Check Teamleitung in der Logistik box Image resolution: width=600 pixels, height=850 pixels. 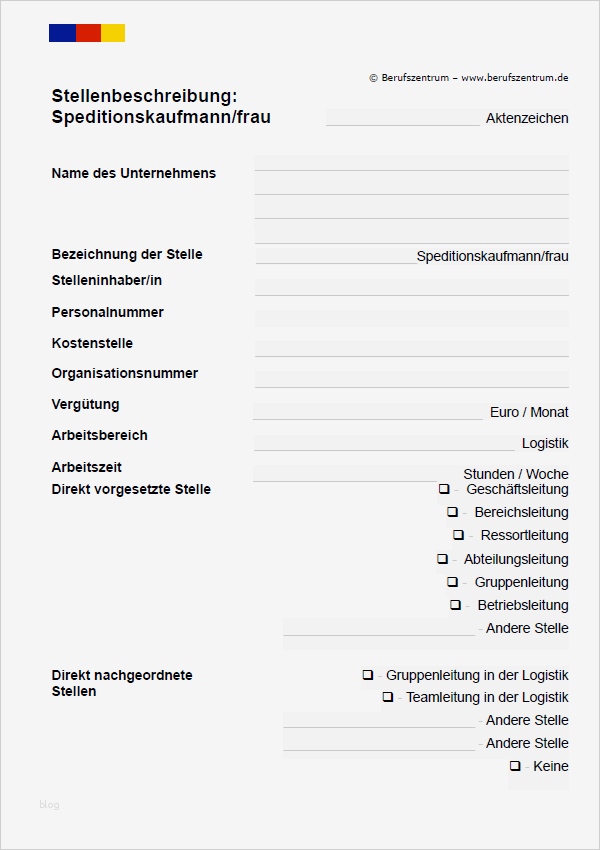pos(387,697)
